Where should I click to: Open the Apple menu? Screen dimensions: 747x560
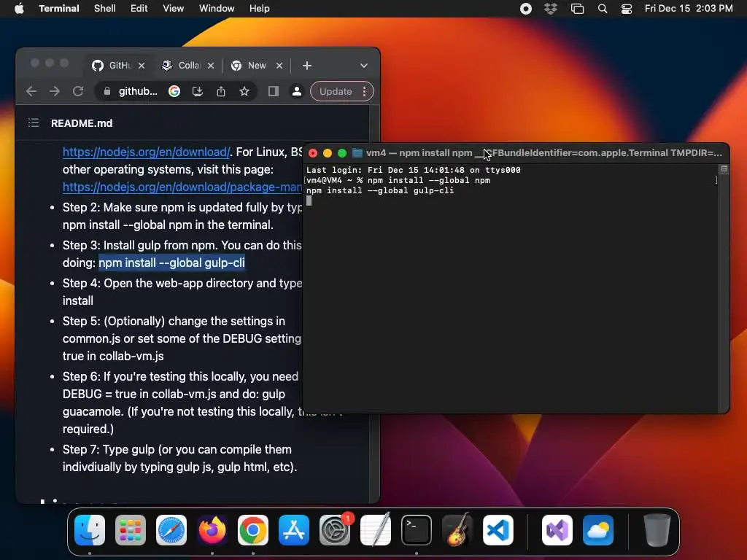19,9
